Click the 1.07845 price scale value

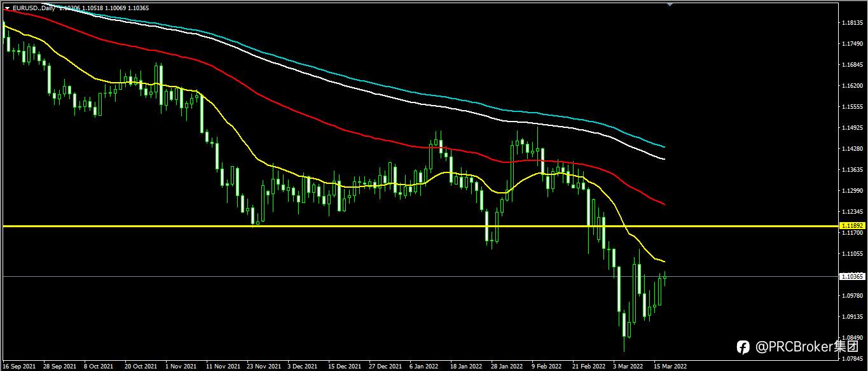tap(851, 359)
